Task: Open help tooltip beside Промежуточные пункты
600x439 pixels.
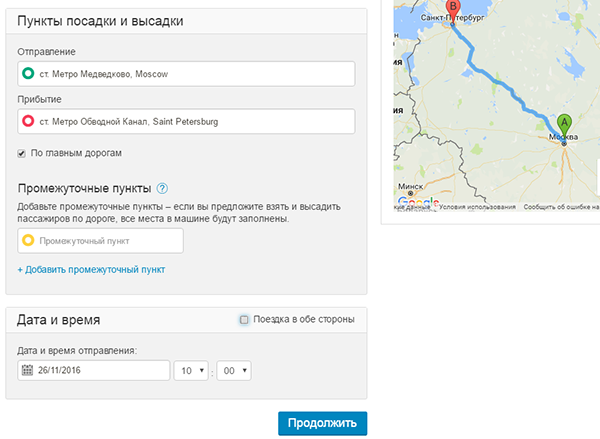Action: click(x=162, y=188)
